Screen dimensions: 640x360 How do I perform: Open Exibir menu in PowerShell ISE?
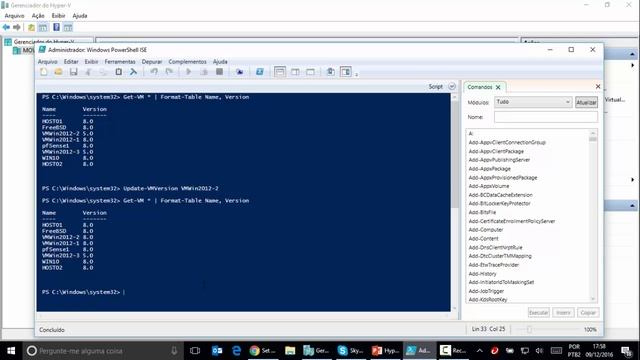91,62
